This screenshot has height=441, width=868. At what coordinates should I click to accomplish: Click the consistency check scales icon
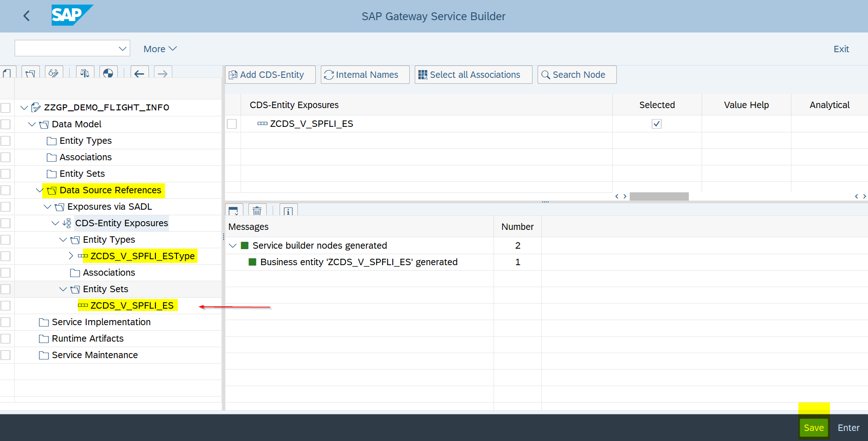[x=85, y=73]
